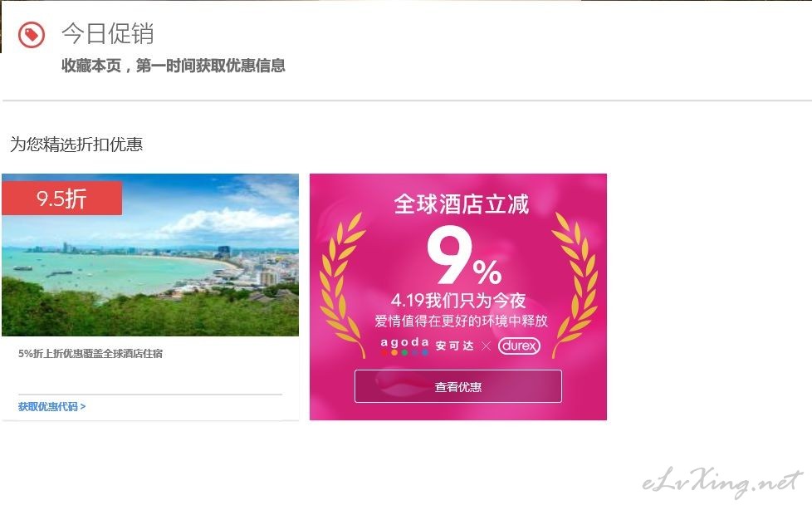Click the 为您精选折扣优惠 section heading
Screen dimensions: 812x510
point(76,144)
